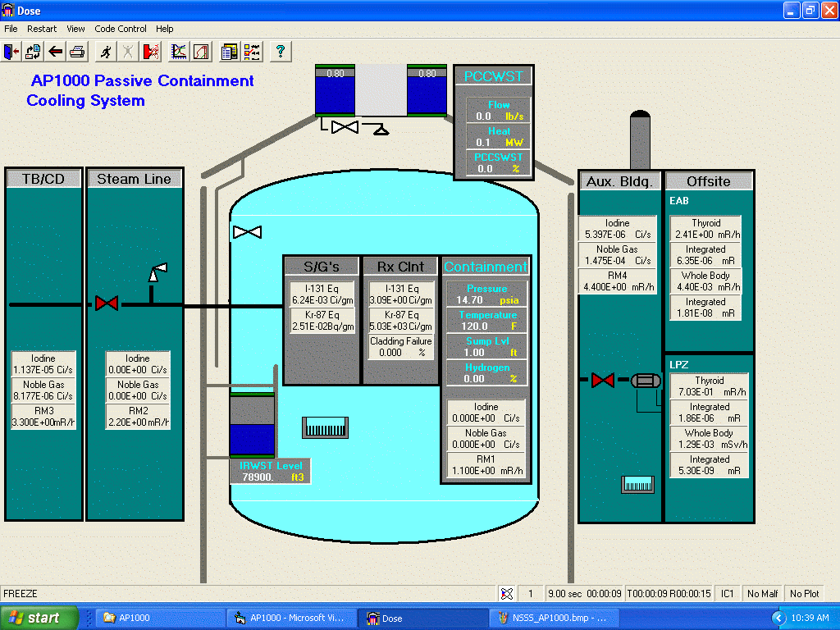The height and width of the screenshot is (630, 840).
Task: Click the IRWST tank level gauge
Action: pos(252,425)
